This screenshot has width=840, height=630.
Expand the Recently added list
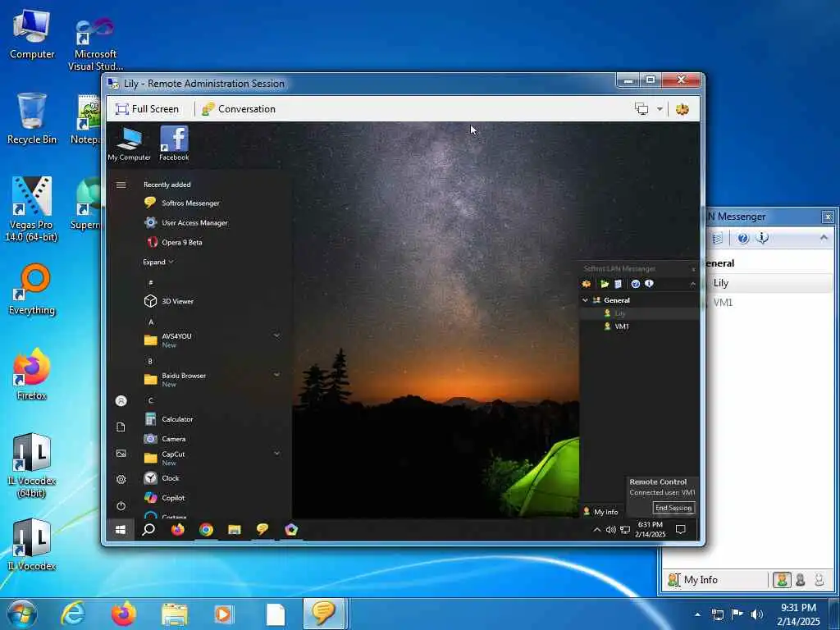(x=158, y=262)
